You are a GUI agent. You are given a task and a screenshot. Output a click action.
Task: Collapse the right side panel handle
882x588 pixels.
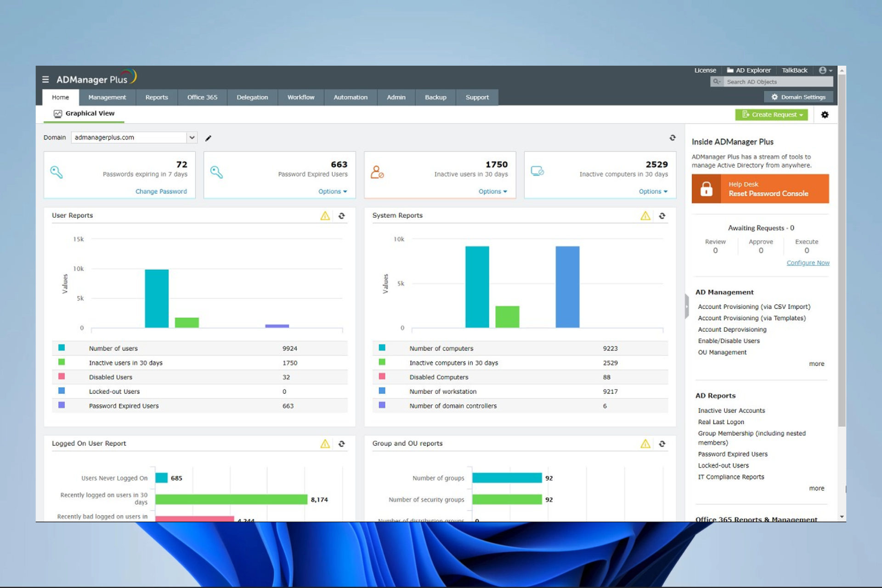pyautogui.click(x=686, y=306)
